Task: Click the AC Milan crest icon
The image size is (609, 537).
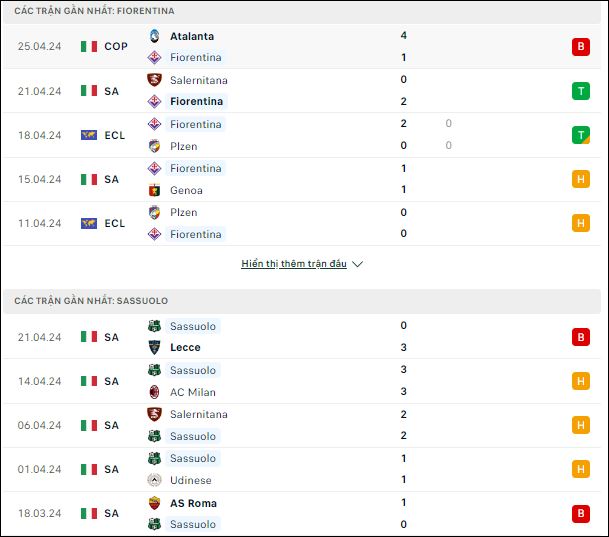Action: pos(154,392)
